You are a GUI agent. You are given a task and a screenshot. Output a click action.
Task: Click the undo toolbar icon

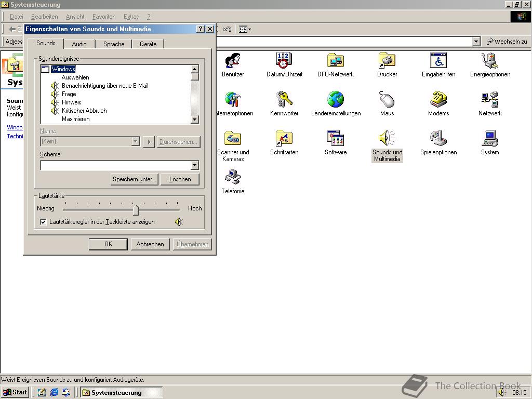pyautogui.click(x=228, y=30)
